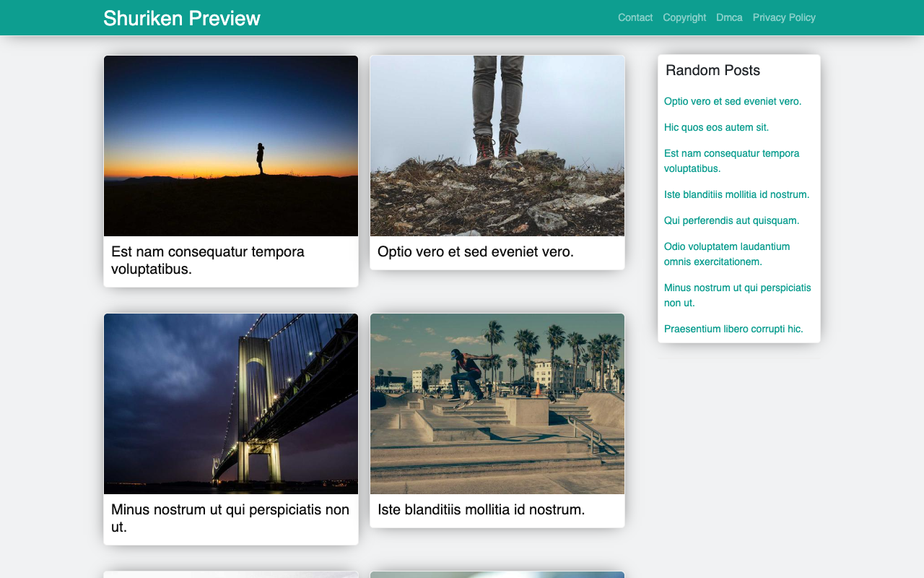Open 'Iste blanditiis mollitia id nostrum.' sidebar link
This screenshot has width=924, height=578.
pyautogui.click(x=736, y=194)
